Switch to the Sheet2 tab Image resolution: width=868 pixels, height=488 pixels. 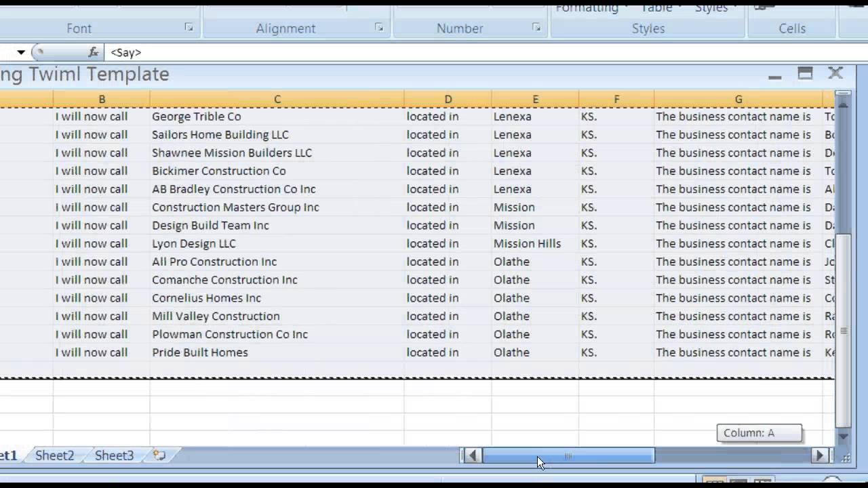click(55, 455)
